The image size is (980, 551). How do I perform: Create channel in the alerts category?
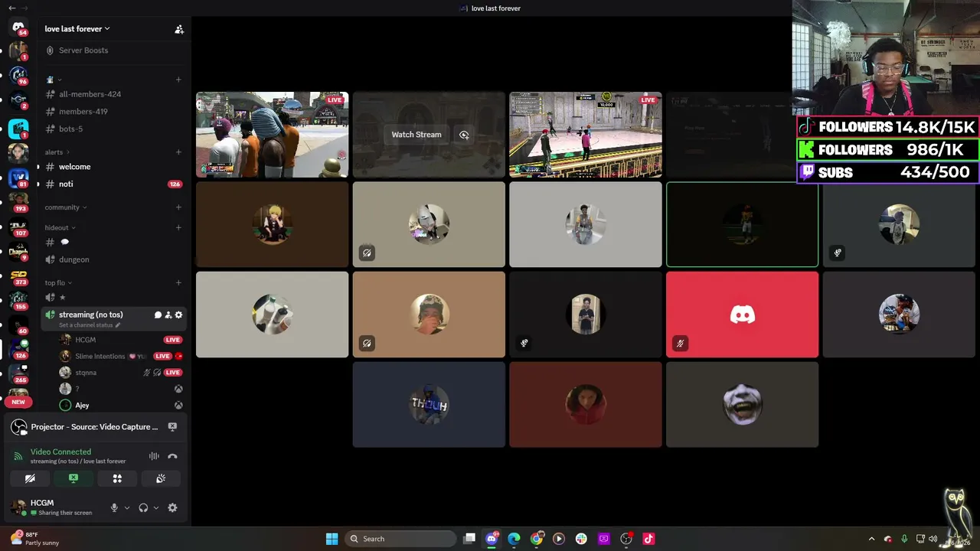pos(178,152)
